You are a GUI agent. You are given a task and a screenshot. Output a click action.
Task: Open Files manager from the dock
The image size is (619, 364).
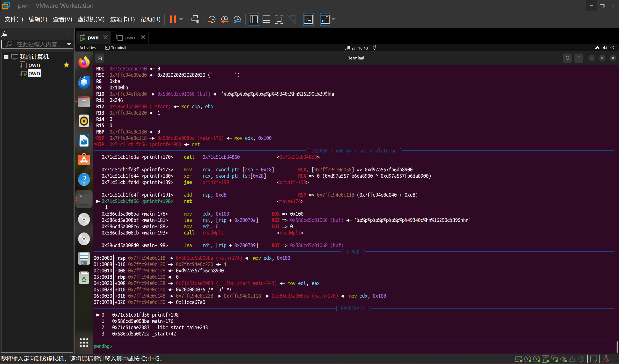click(84, 102)
